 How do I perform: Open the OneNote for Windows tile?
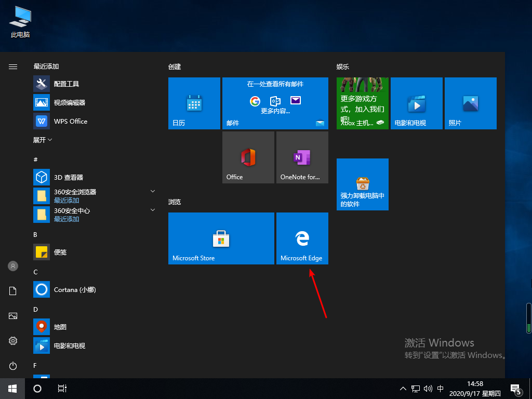click(302, 157)
